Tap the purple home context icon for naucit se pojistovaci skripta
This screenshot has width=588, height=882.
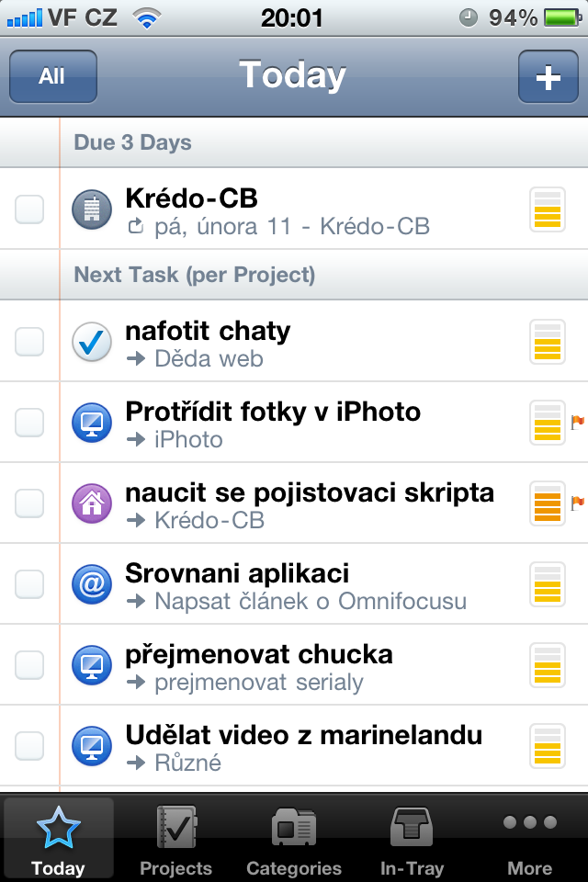click(x=91, y=503)
